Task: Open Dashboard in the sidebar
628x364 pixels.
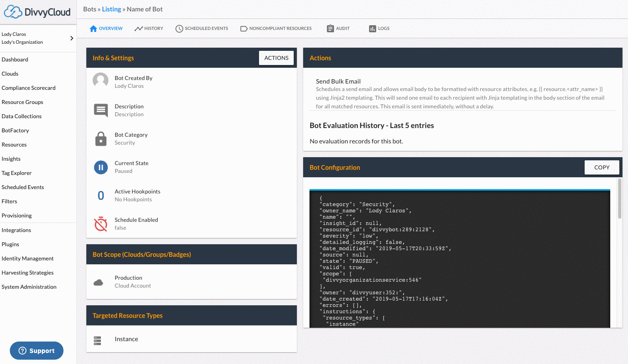Action: click(x=15, y=59)
